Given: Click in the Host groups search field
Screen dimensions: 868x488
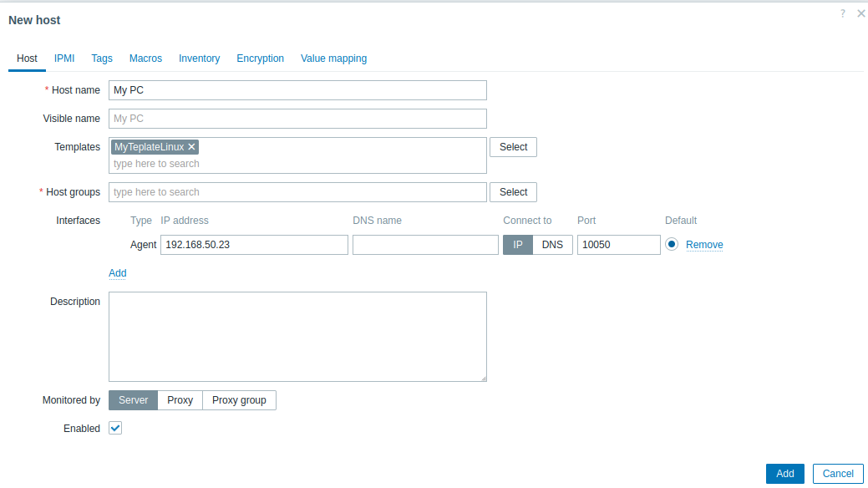Looking at the screenshot, I should pyautogui.click(x=297, y=192).
